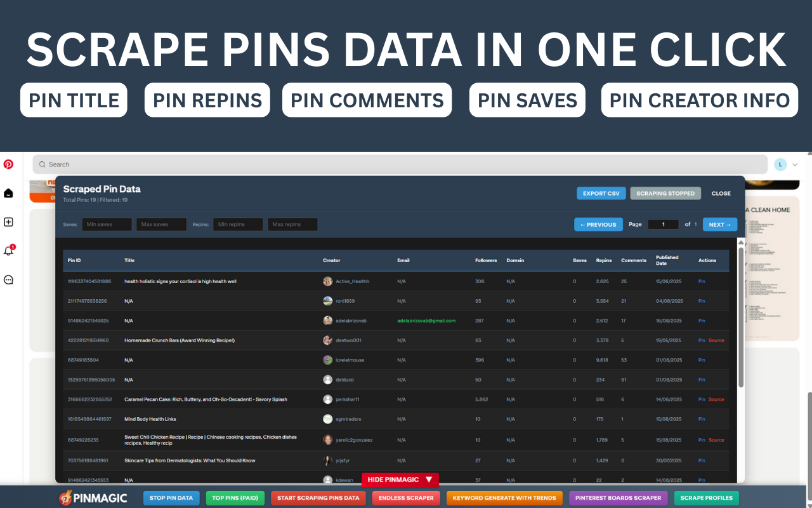This screenshot has height=508, width=812.
Task: Open notifications via the bell icon
Action: click(8, 250)
